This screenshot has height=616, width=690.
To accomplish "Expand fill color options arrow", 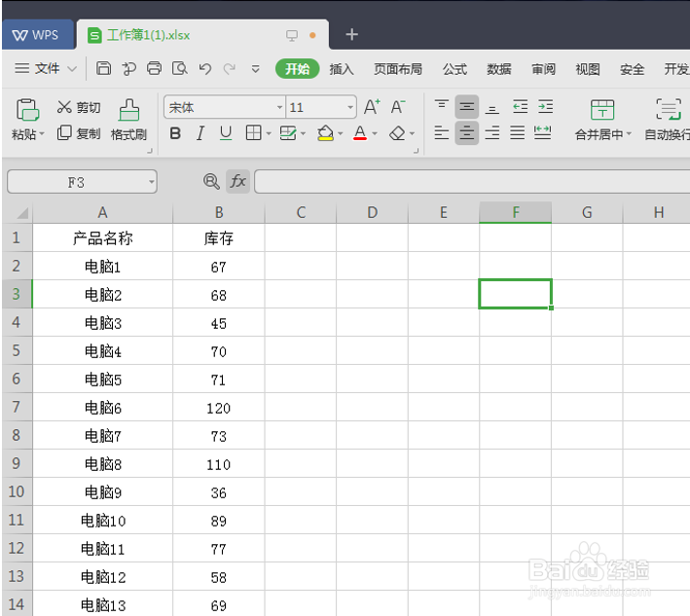I will pos(341,133).
